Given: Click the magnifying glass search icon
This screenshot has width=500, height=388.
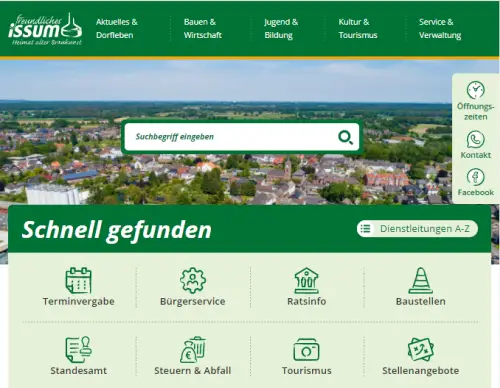Looking at the screenshot, I should tap(345, 137).
